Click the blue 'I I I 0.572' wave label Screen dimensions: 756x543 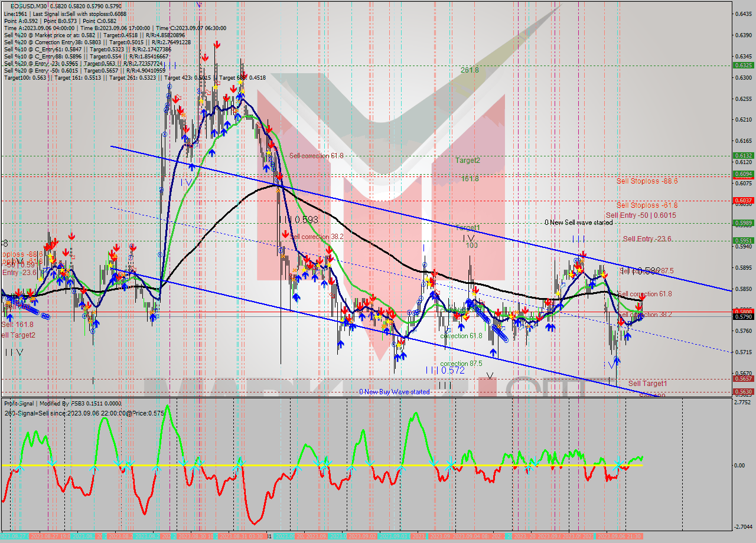click(x=445, y=370)
